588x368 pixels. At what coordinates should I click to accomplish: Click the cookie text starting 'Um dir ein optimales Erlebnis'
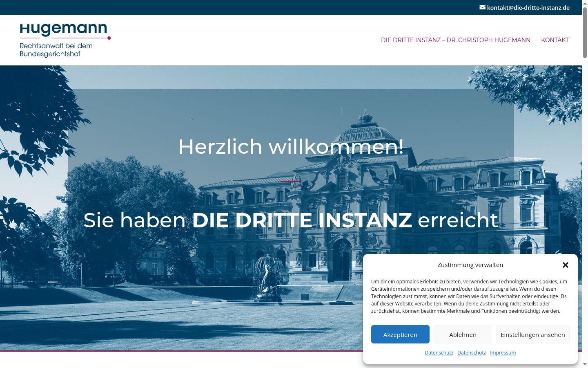click(x=470, y=296)
